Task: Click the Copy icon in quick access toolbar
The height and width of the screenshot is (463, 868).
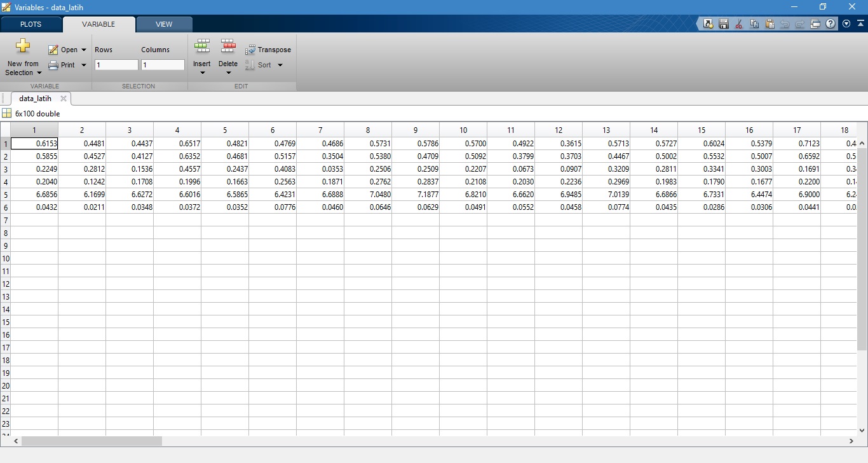Action: [754, 24]
